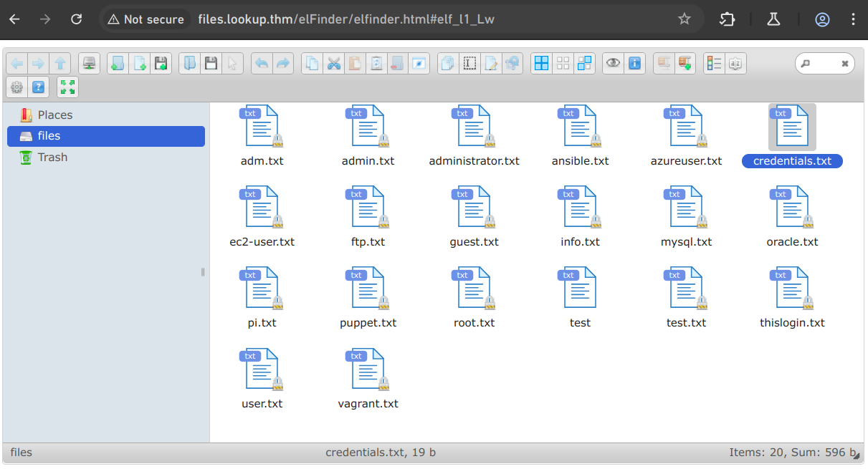Create an archive from the selection
Screen dimensions: 868x469
(x=685, y=64)
